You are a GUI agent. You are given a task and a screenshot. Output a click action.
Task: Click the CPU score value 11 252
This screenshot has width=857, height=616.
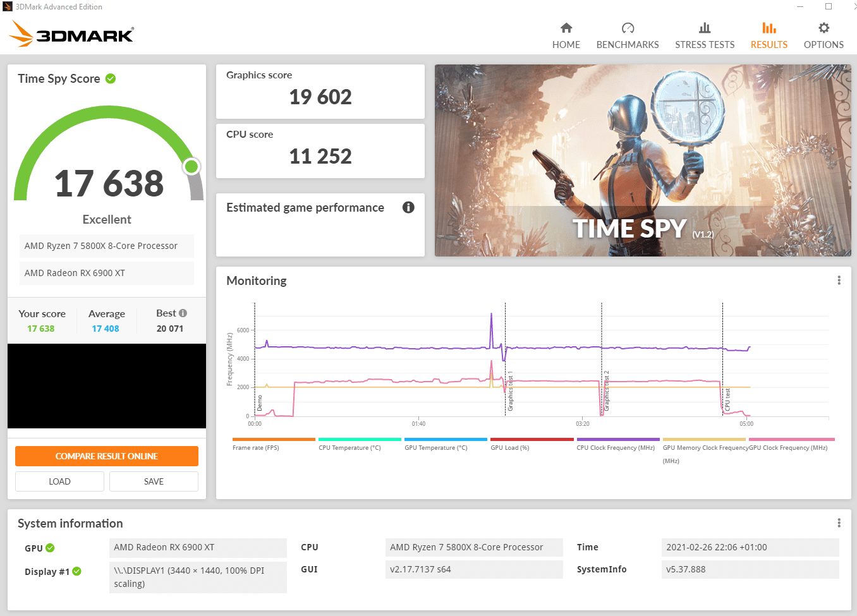(320, 156)
